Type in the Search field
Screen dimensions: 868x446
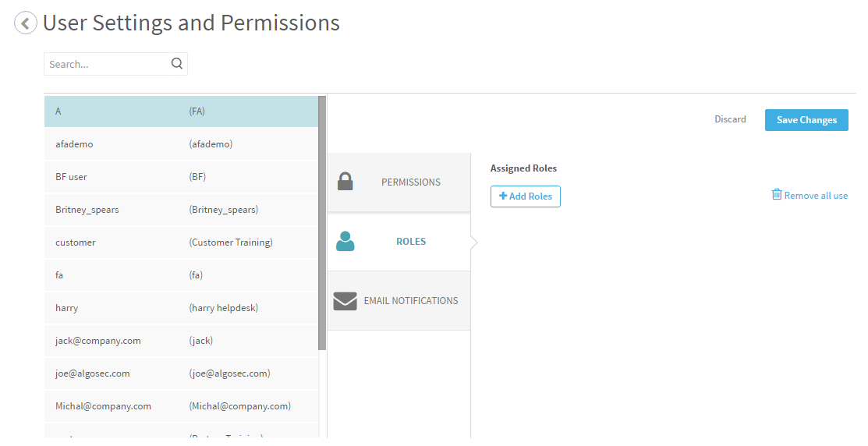click(x=108, y=64)
